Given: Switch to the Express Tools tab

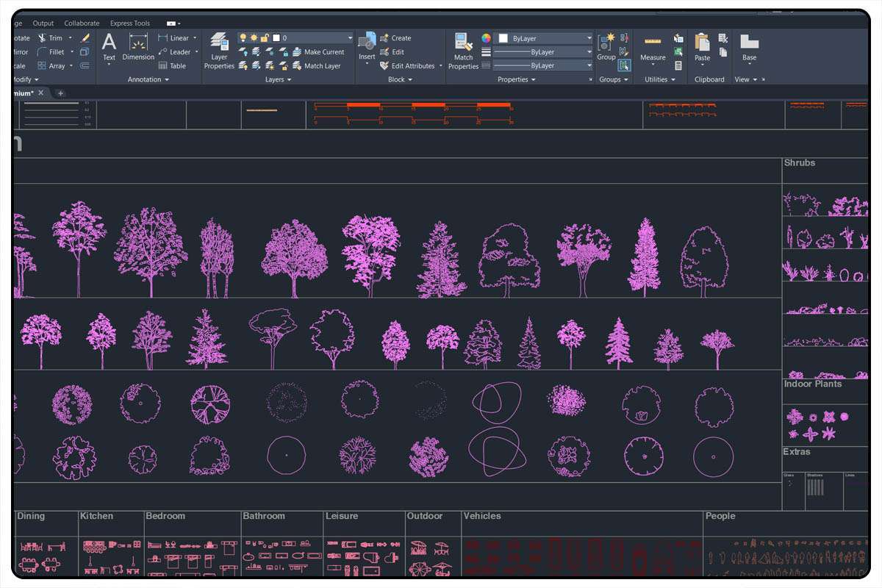Looking at the screenshot, I should click(130, 24).
